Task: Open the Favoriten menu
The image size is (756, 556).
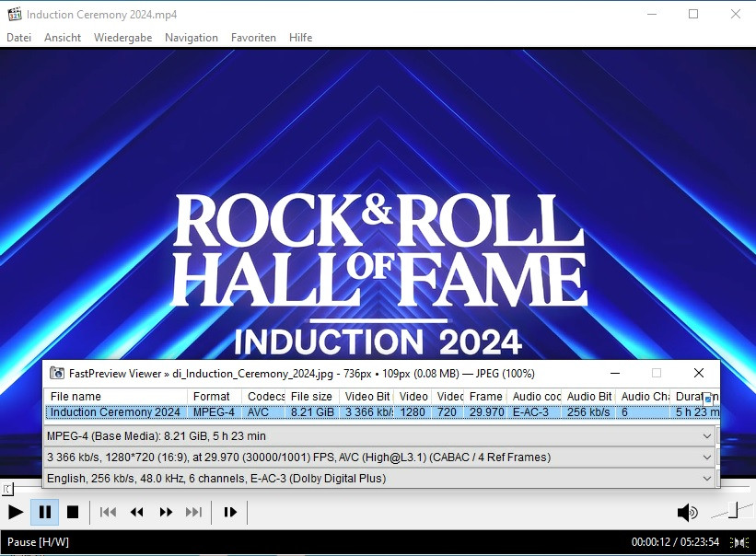Action: (x=253, y=38)
